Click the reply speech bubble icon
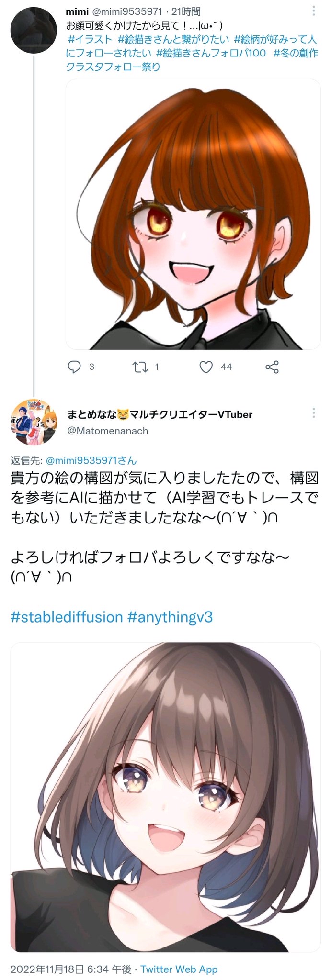 click(74, 367)
